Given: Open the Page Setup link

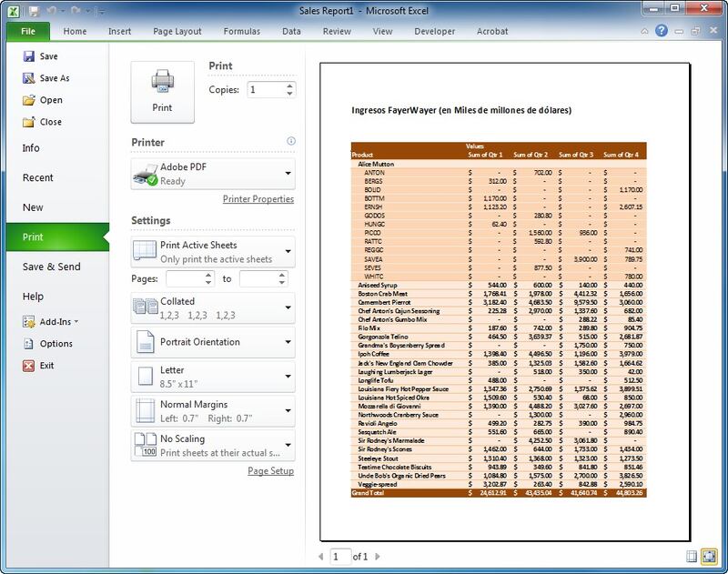Looking at the screenshot, I should pyautogui.click(x=271, y=471).
